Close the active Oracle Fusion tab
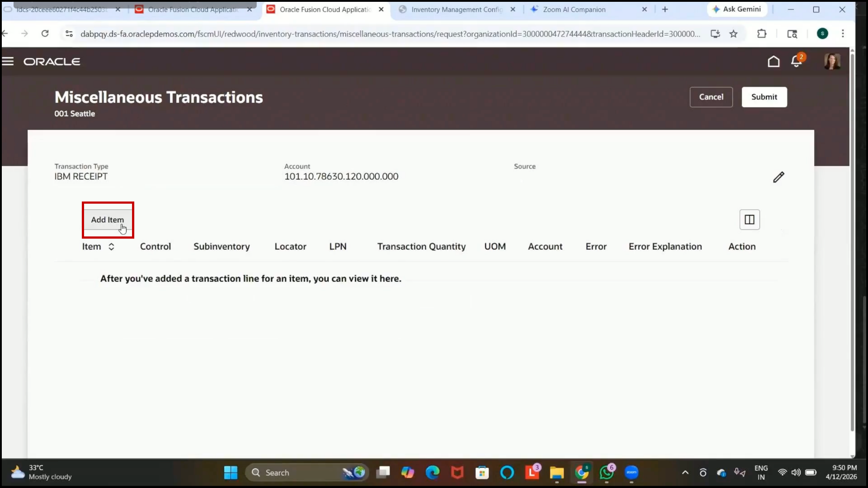This screenshot has width=868, height=488. [x=381, y=9]
